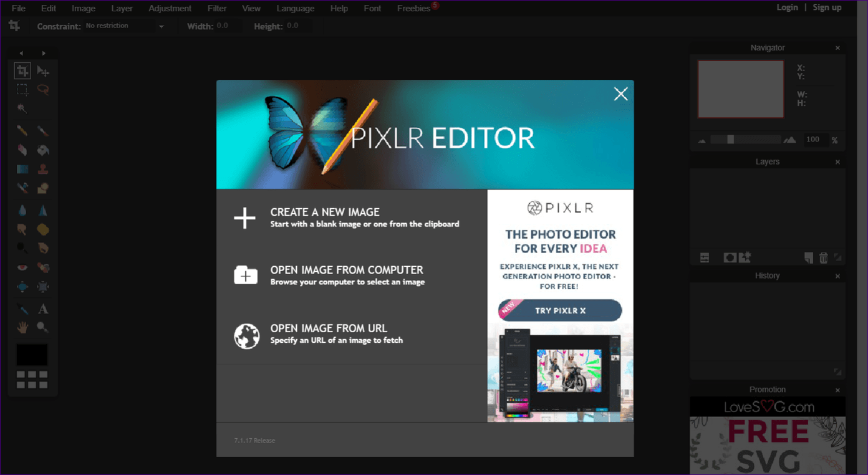This screenshot has width=868, height=475.
Task: Click the Try Pixlr X button
Action: pos(560,310)
